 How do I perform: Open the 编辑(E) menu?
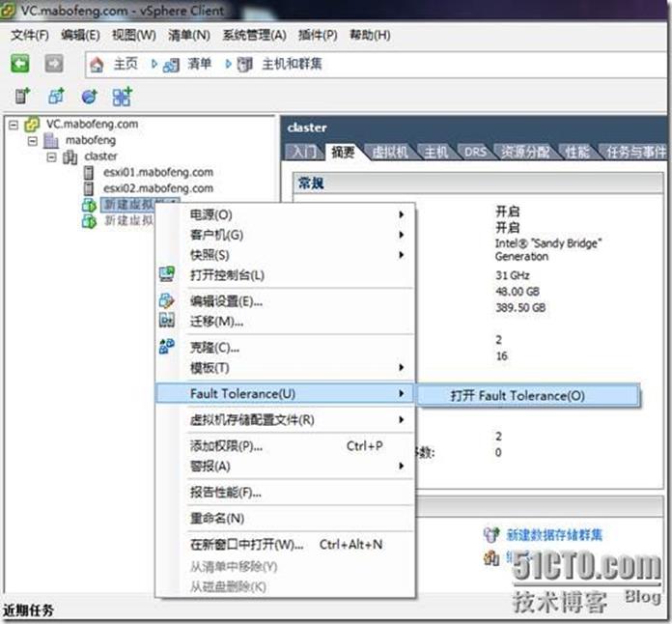(x=80, y=35)
